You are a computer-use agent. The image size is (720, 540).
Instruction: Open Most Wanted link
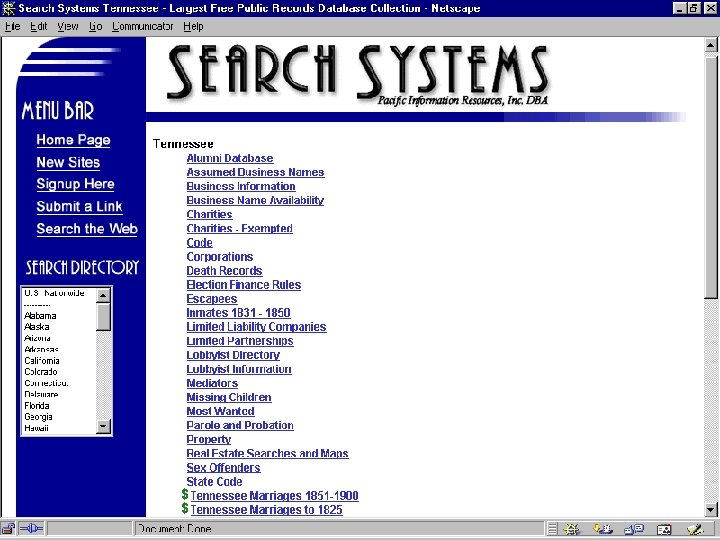[220, 411]
